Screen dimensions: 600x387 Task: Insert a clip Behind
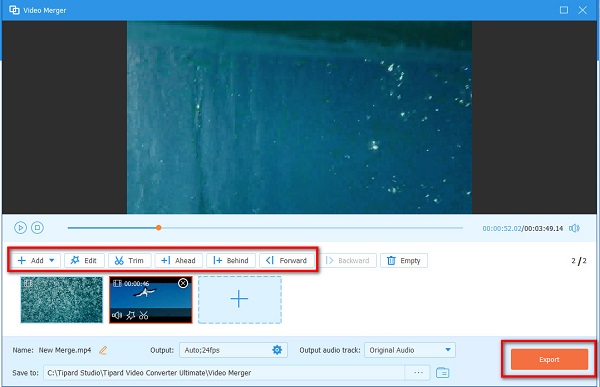231,261
